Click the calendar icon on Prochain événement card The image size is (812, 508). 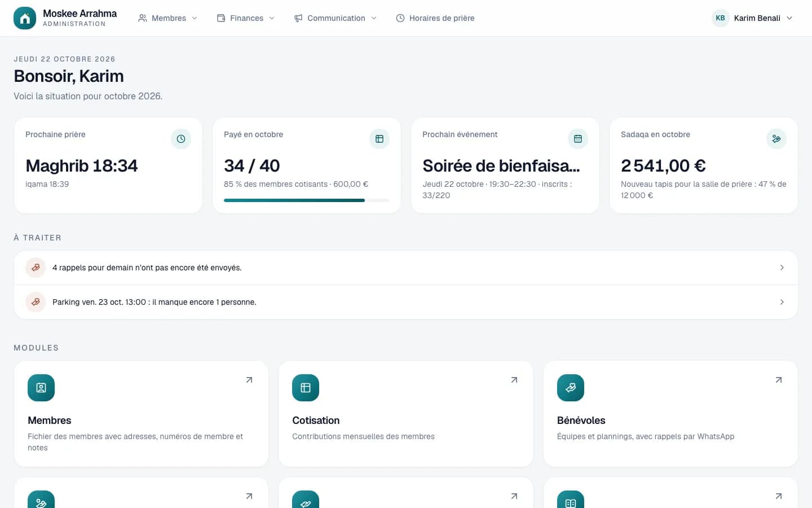tap(578, 139)
